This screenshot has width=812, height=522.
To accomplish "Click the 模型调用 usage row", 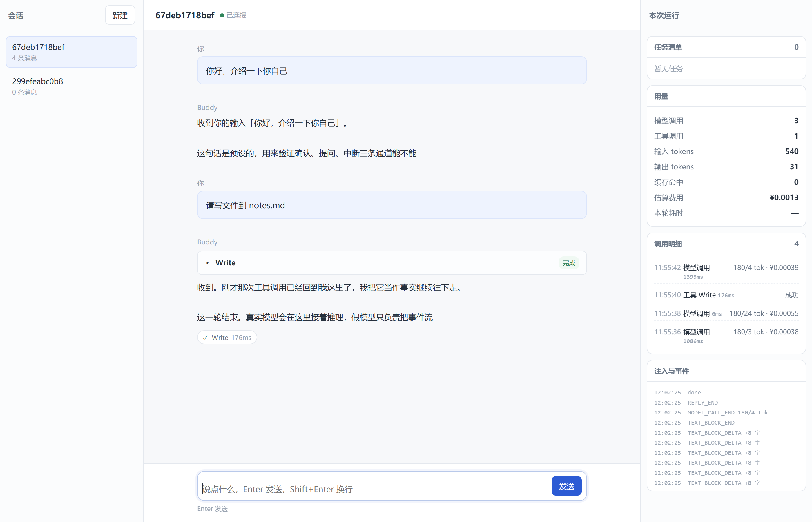I will [x=726, y=121].
